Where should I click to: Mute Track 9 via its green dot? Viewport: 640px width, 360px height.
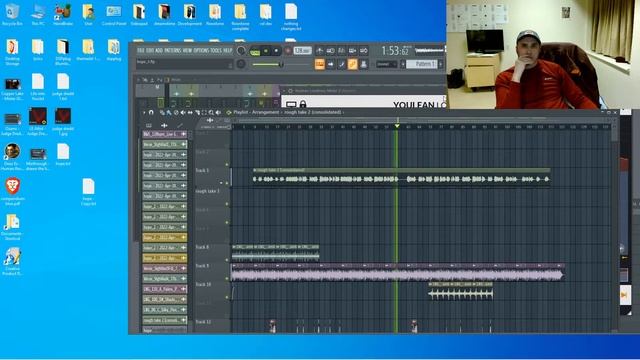click(227, 278)
